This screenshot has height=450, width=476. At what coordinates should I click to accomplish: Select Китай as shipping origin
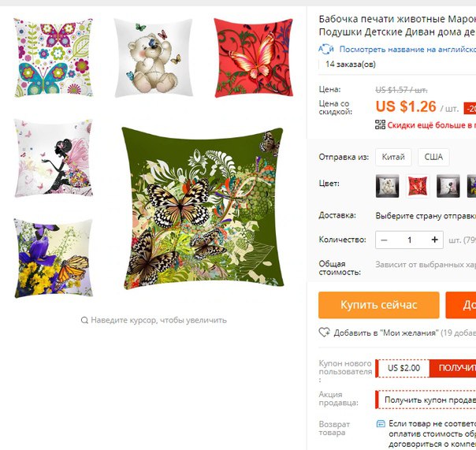tap(393, 157)
